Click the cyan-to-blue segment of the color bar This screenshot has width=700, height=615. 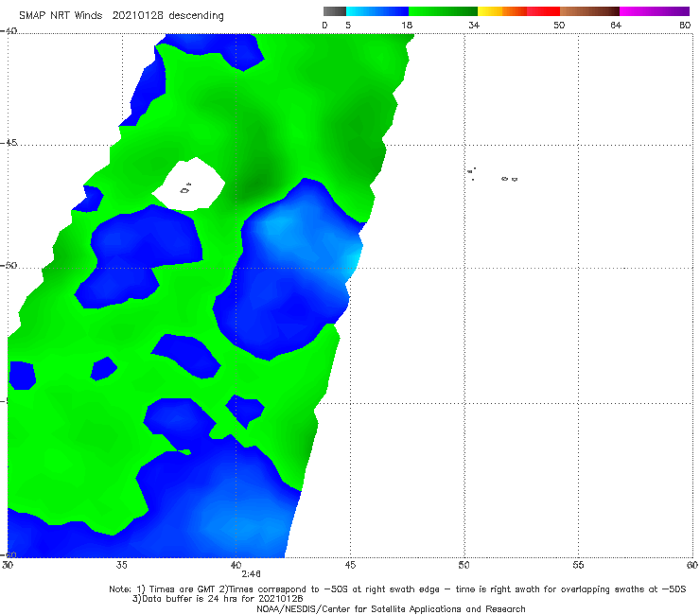coord(377,11)
